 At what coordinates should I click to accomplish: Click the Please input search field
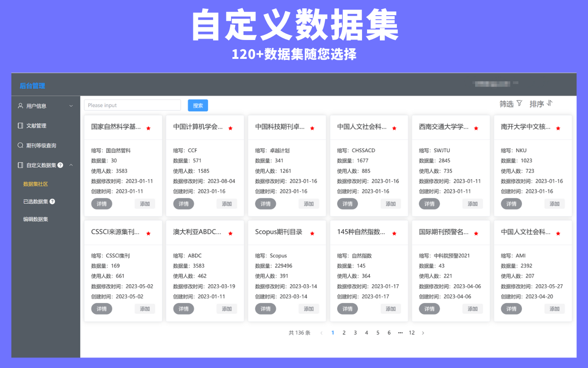(x=132, y=105)
